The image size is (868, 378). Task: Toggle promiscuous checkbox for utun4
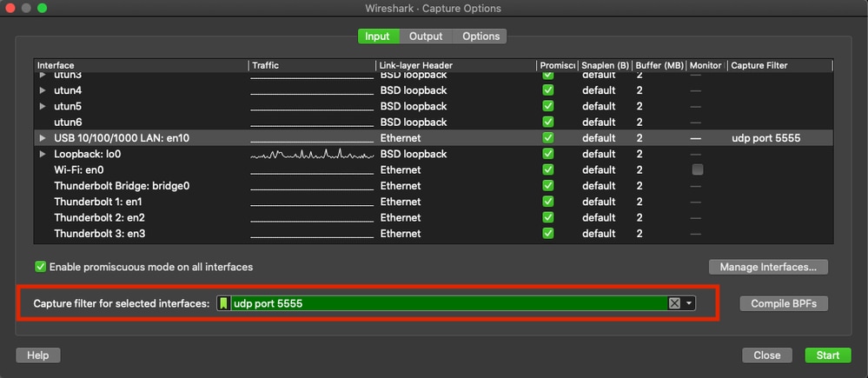tap(547, 90)
